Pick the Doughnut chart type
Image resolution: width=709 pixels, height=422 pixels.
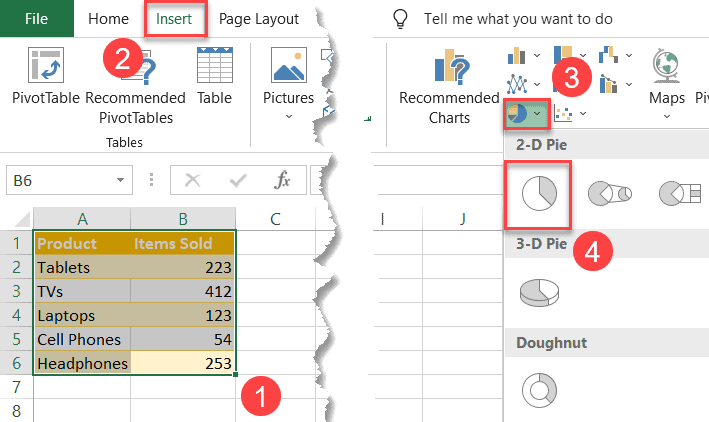[538, 385]
